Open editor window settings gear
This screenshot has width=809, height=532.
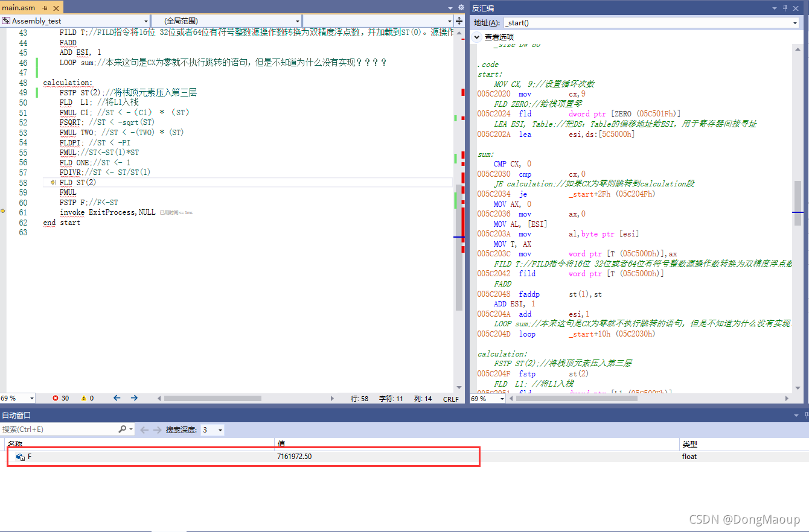point(461,8)
